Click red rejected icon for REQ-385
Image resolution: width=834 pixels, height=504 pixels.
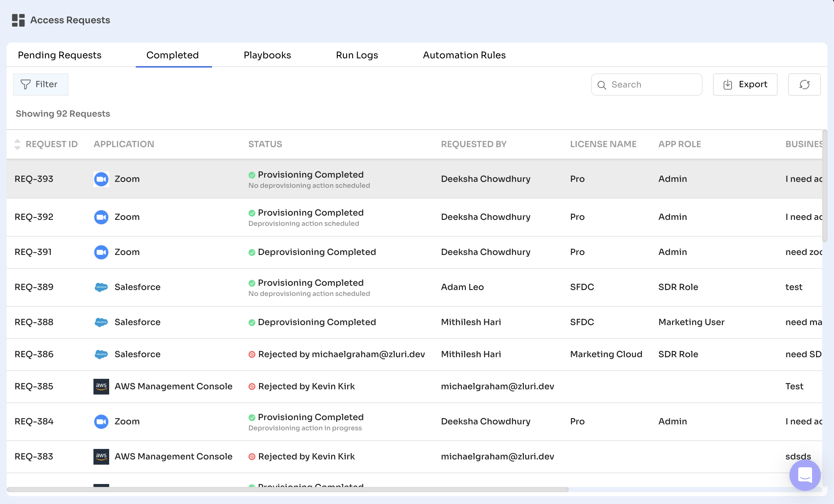pos(251,387)
